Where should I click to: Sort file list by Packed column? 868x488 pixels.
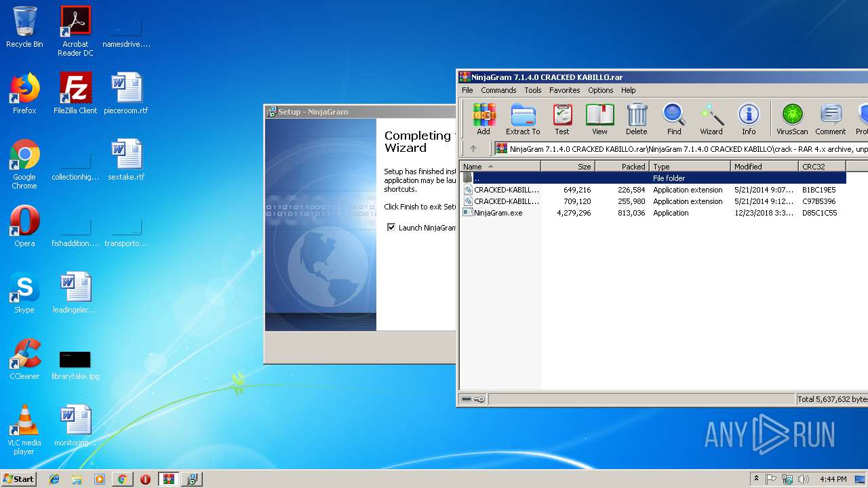(x=622, y=166)
